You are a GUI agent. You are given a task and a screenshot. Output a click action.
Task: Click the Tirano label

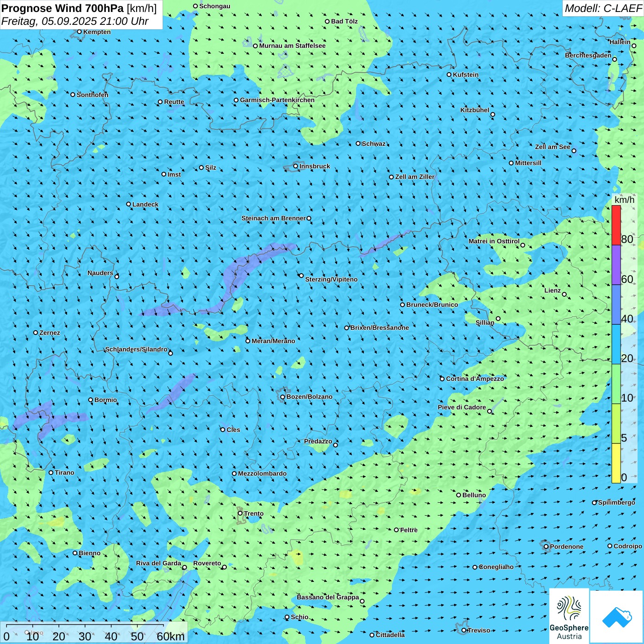tap(64, 472)
